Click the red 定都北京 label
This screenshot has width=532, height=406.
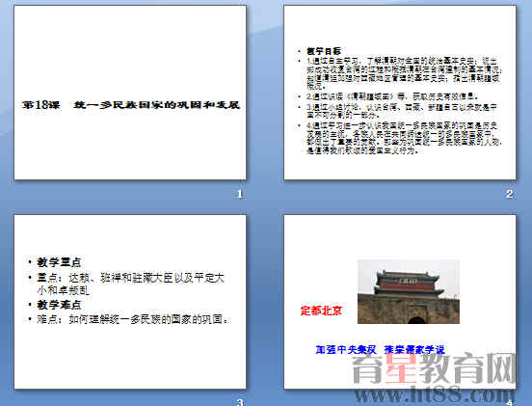(x=321, y=311)
